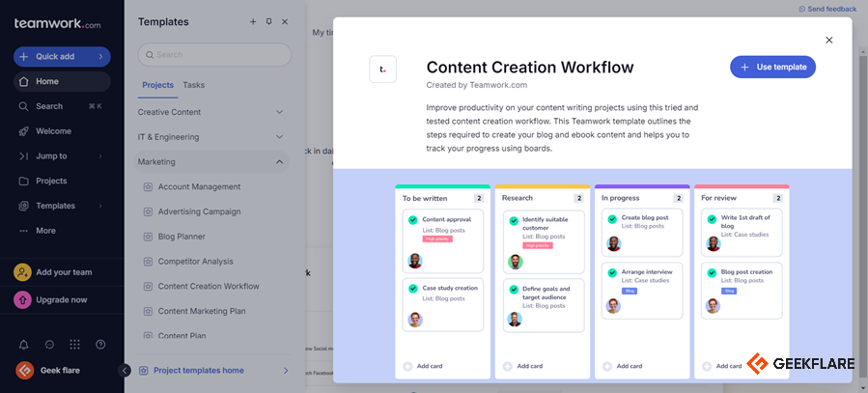Switch to the Tasks tab
The width and height of the screenshot is (868, 393).
pos(194,85)
